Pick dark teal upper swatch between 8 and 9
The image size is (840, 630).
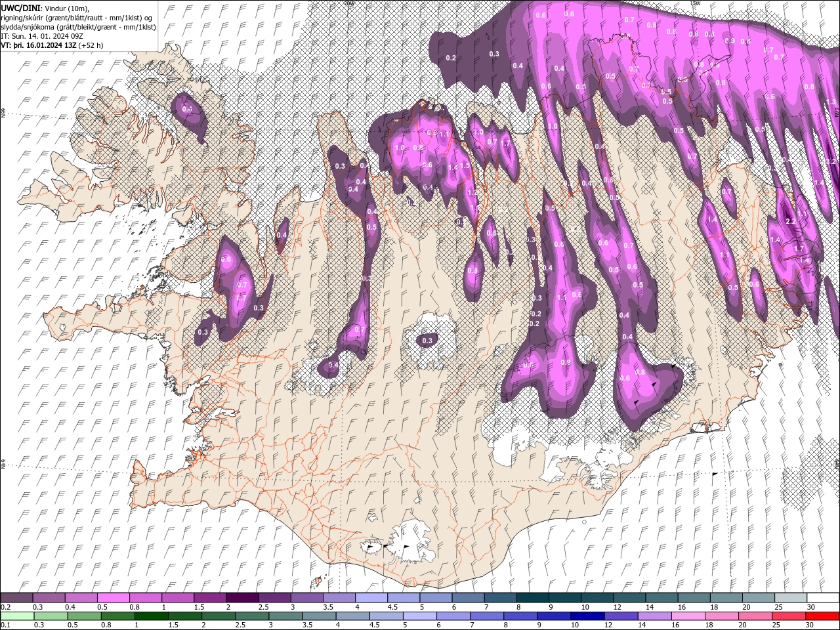pyautogui.click(x=532, y=598)
